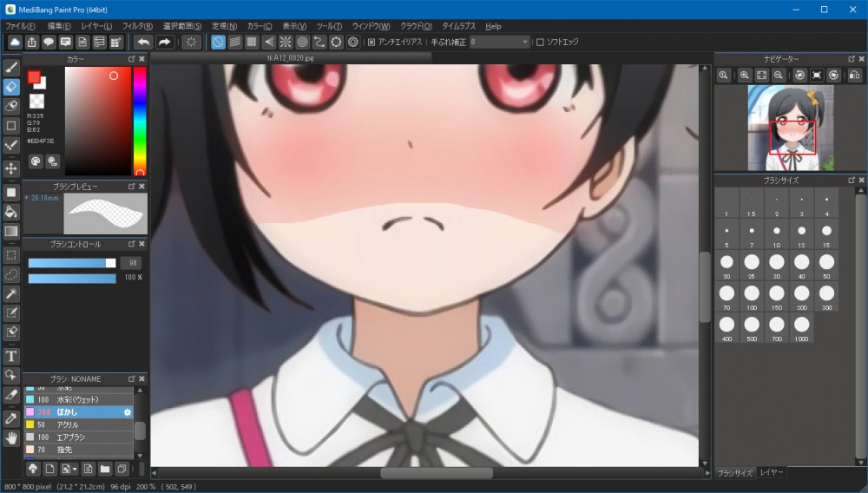Click the transparent color swatch
The height and width of the screenshot is (493, 868).
click(x=36, y=102)
